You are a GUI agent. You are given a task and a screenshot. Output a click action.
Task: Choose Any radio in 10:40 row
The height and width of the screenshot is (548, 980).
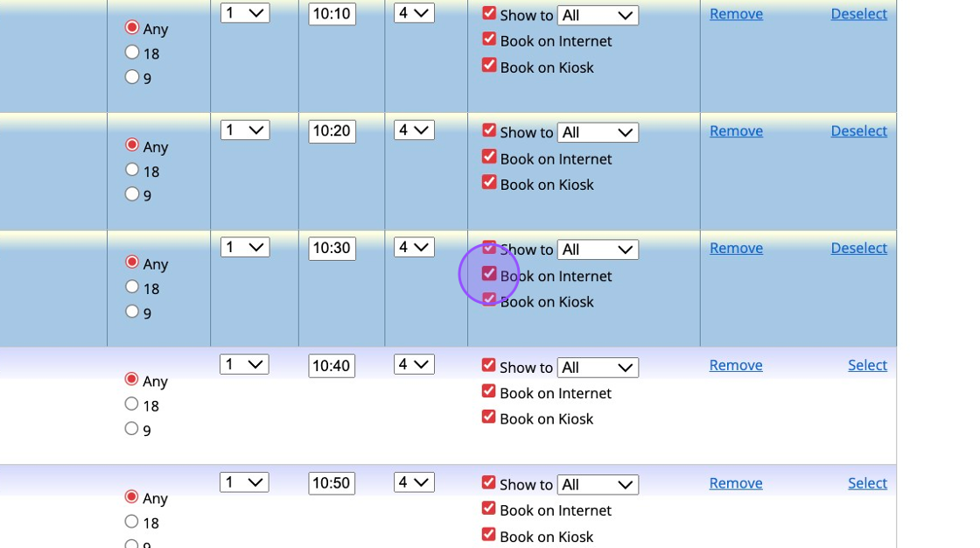pos(131,379)
